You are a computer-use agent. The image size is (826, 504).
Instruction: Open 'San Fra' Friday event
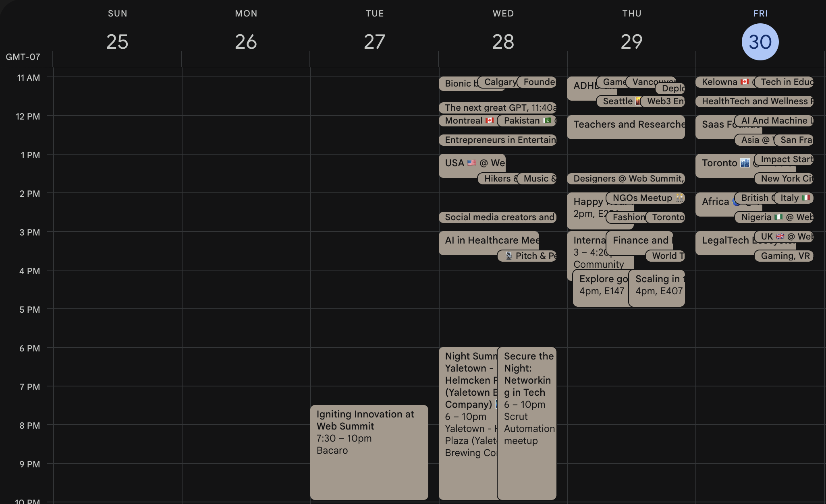(x=794, y=140)
